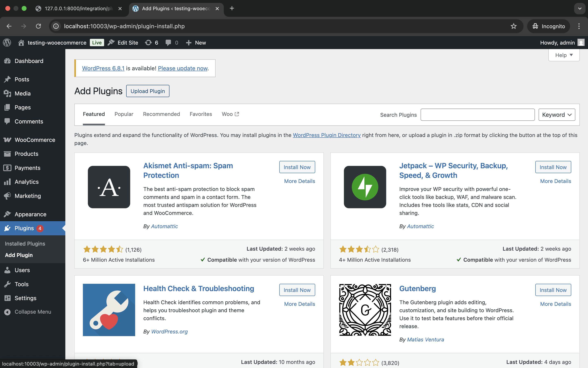Open a new browser tab
The width and height of the screenshot is (588, 368).
(x=232, y=9)
